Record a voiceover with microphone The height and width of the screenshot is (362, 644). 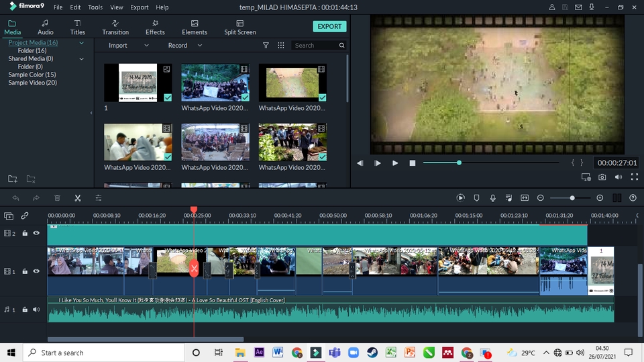[x=493, y=198]
